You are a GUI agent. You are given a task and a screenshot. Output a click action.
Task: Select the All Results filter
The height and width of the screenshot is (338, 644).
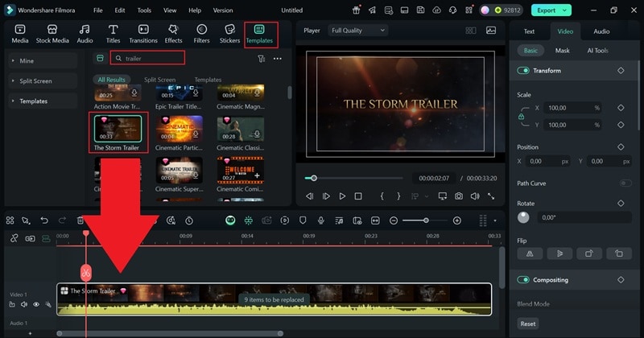coord(111,80)
